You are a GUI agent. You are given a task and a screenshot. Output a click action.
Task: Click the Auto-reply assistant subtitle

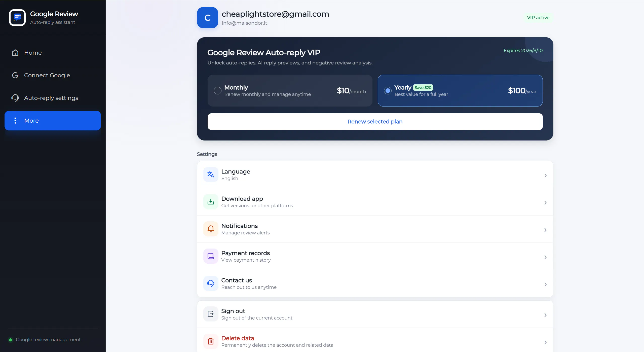point(53,22)
